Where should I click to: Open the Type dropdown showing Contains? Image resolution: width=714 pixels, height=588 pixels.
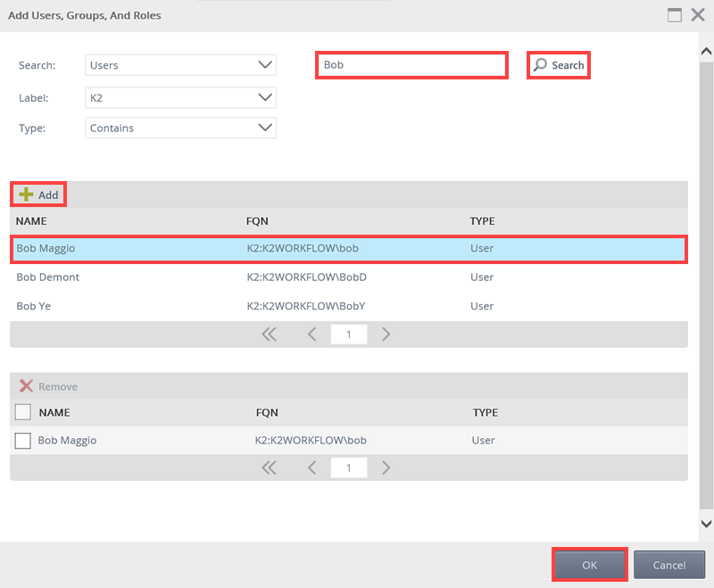(181, 128)
